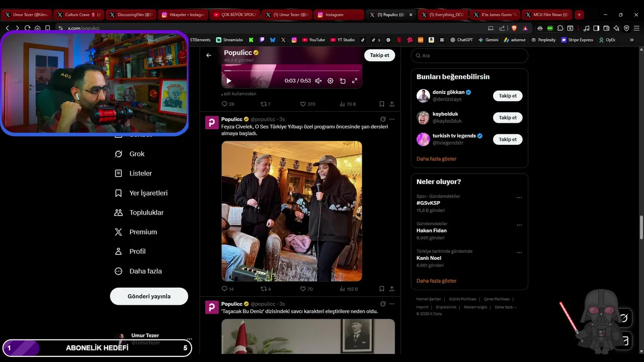This screenshot has height=362, width=644.
Task: Switch to the Culture Crave browser tab
Action: (79, 15)
